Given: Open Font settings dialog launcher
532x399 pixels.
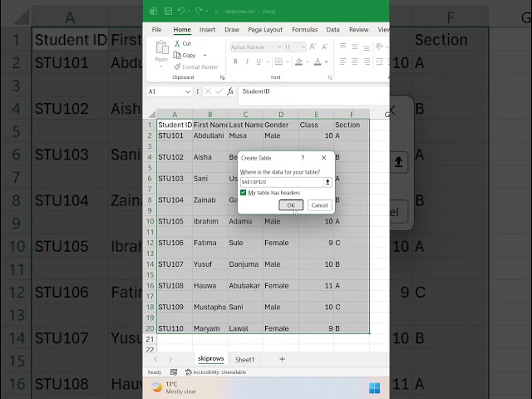Looking at the screenshot, I should coord(330,77).
